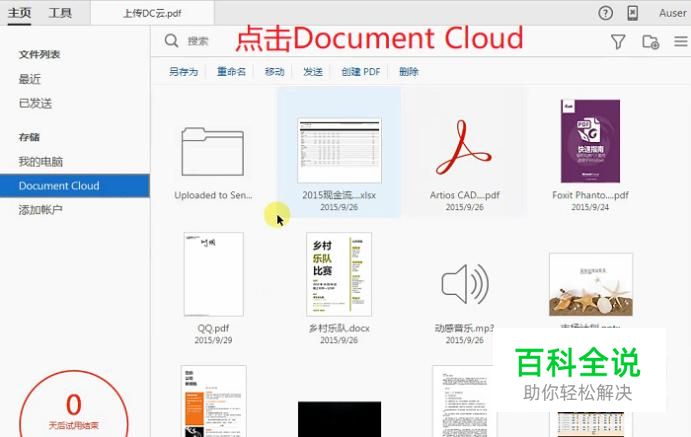
Task: Switch to the 主页 tab
Action: [x=19, y=13]
